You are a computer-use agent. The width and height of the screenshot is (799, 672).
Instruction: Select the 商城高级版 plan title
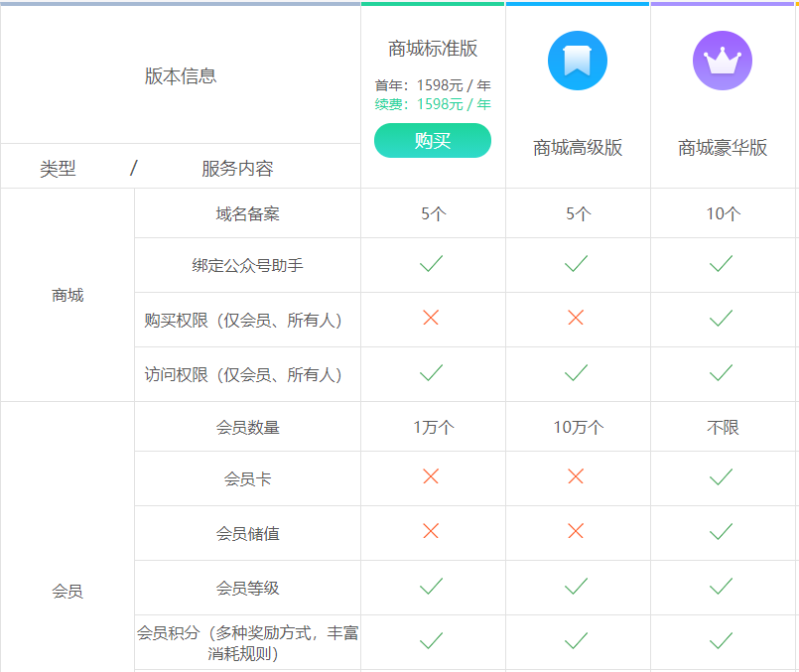(x=578, y=148)
